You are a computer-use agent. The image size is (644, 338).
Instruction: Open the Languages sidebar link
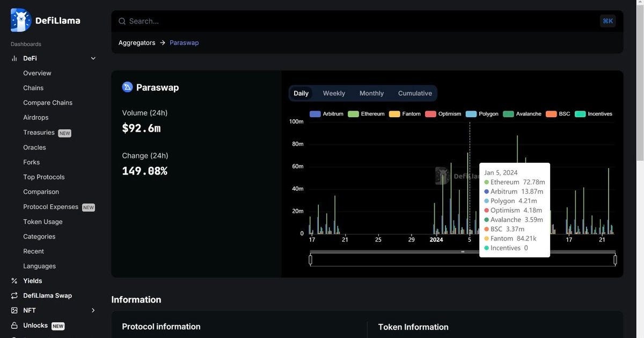[39, 266]
